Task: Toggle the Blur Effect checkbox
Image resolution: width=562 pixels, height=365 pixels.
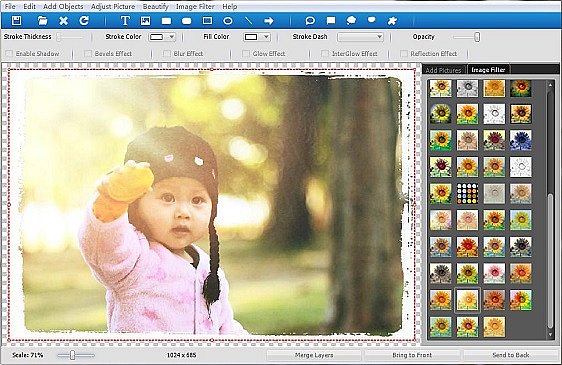Action: tap(167, 54)
